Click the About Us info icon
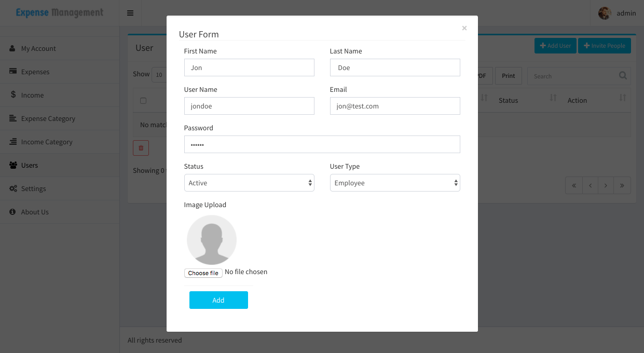This screenshot has height=353, width=644. coord(12,212)
